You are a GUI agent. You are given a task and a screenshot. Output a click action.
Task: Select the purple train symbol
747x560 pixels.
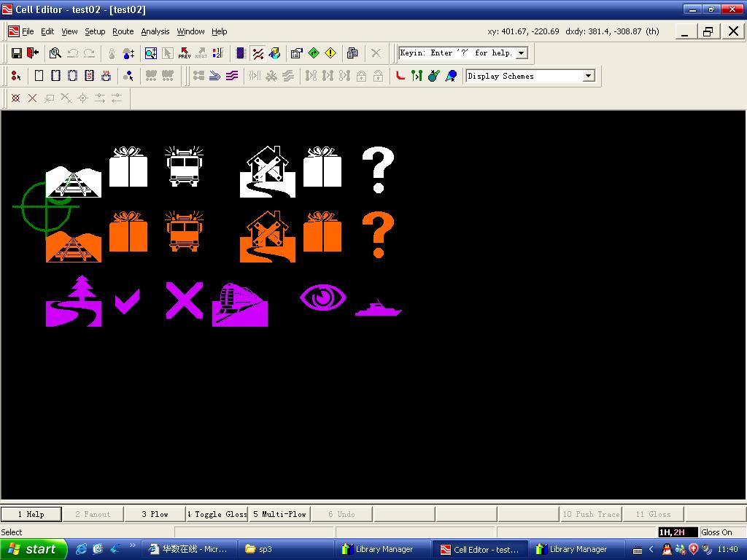(x=239, y=305)
